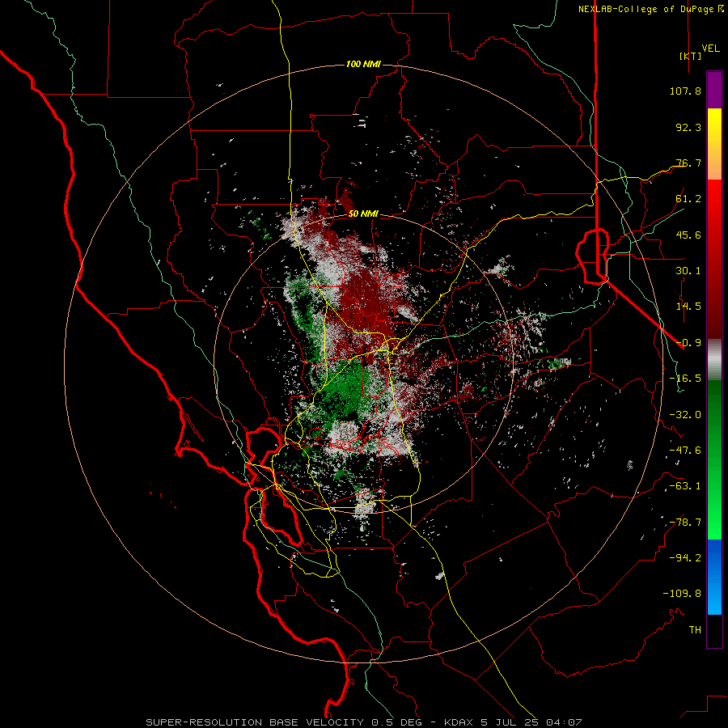Click the 76.7 legend value
This screenshot has height=728, width=728.
pos(688,163)
